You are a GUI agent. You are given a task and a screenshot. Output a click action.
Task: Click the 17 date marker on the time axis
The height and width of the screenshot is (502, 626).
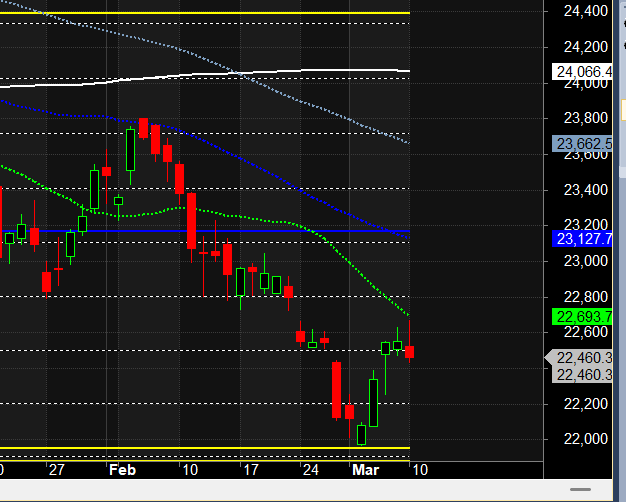(254, 469)
